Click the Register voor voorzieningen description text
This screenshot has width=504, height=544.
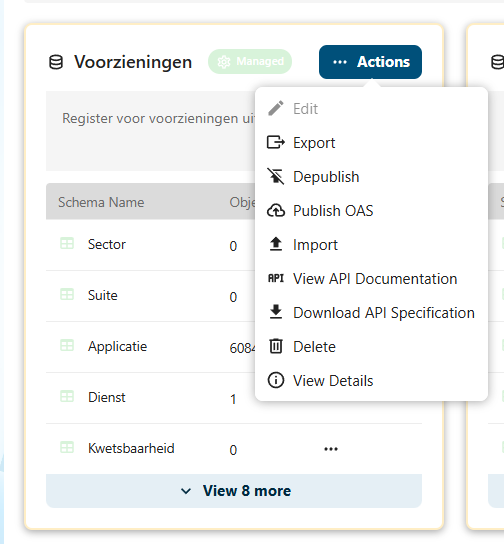point(159,118)
